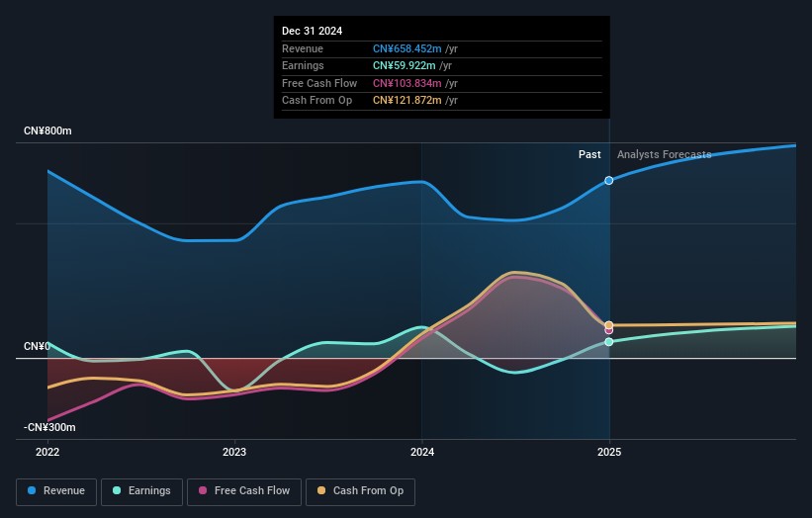Viewport: 812px width, 518px height.
Task: Click the Earnings row label in tooltip
Action: [x=303, y=65]
